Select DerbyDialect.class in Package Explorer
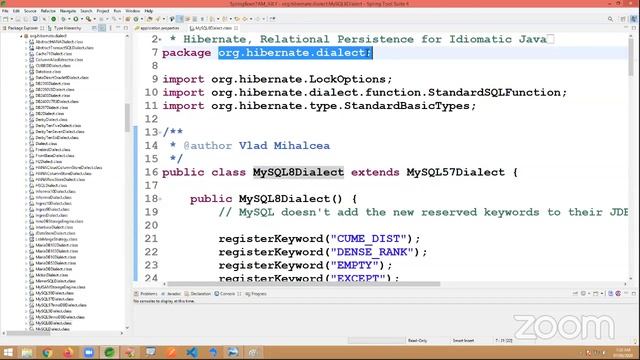Viewport: 640px width, 360px height. pyautogui.click(x=51, y=120)
